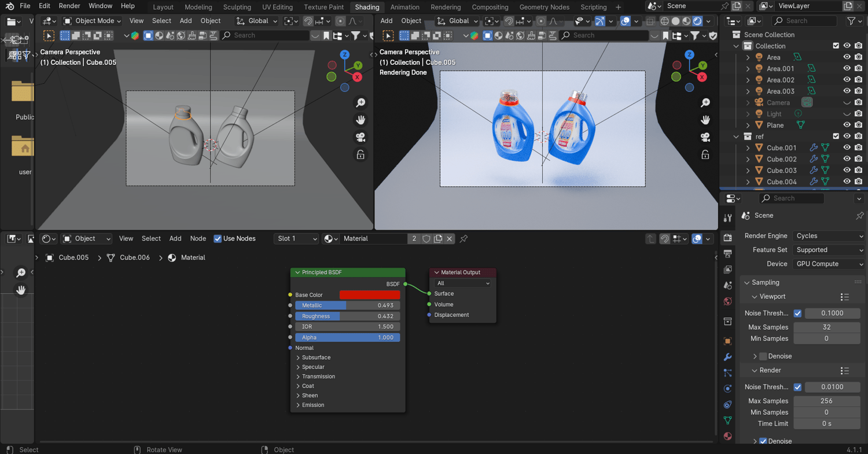Pin the node editor material context
Screen dimensions: 868x454
pyautogui.click(x=464, y=238)
